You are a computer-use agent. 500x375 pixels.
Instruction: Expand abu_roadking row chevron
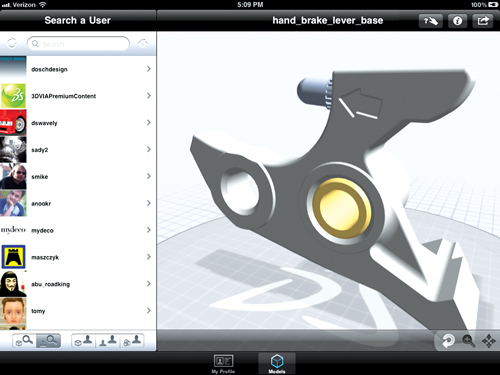tap(149, 283)
